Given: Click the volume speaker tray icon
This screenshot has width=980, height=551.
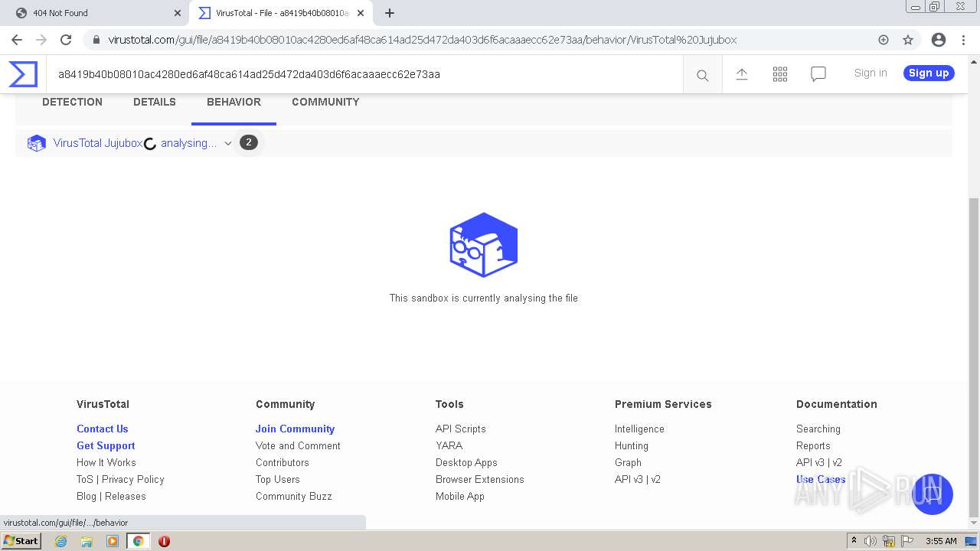Looking at the screenshot, I should tap(871, 541).
